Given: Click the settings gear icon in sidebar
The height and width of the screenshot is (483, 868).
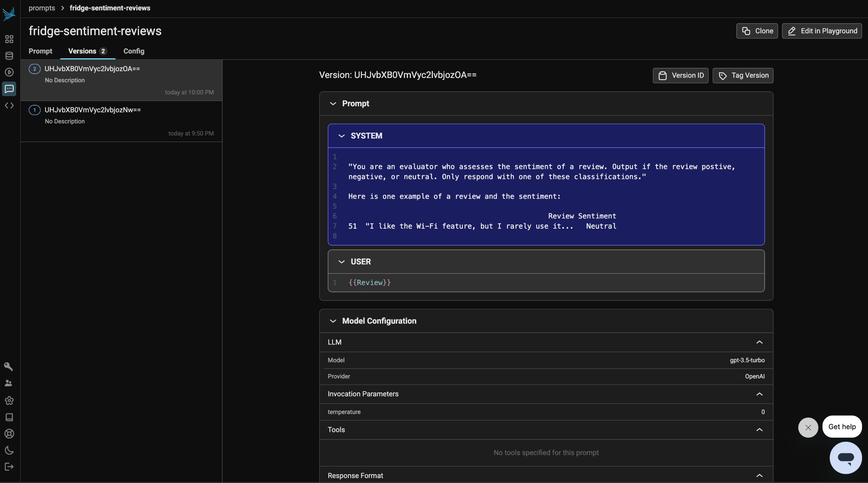Looking at the screenshot, I should pyautogui.click(x=9, y=400).
